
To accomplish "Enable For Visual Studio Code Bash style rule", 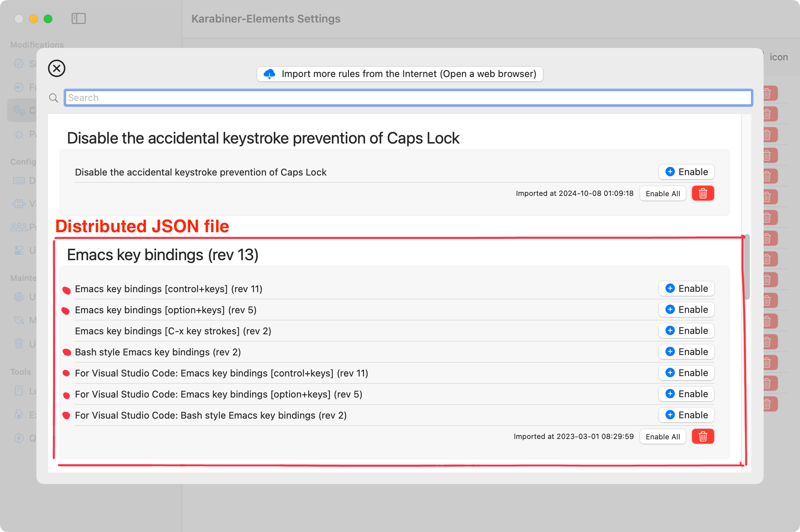I will click(x=686, y=415).
